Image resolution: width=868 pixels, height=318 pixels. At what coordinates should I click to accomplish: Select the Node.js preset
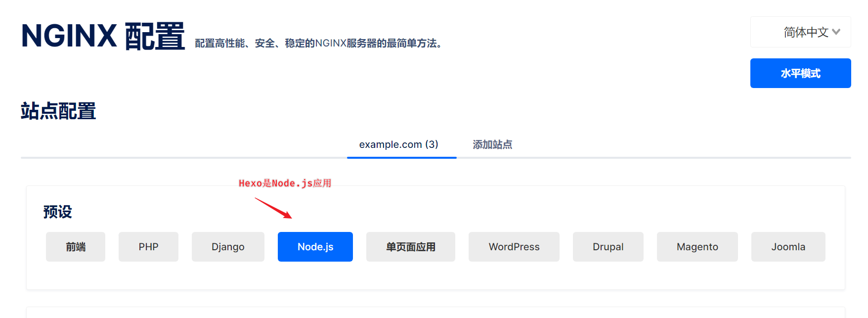[315, 247]
